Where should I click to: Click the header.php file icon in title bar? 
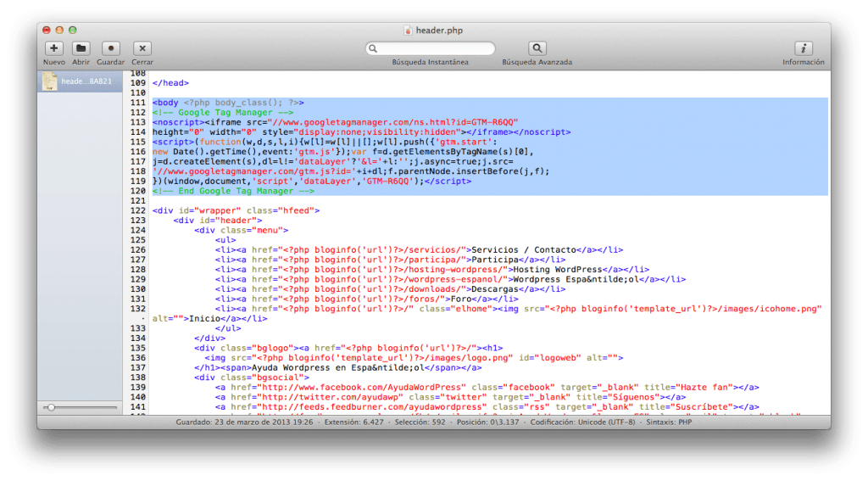coord(408,31)
